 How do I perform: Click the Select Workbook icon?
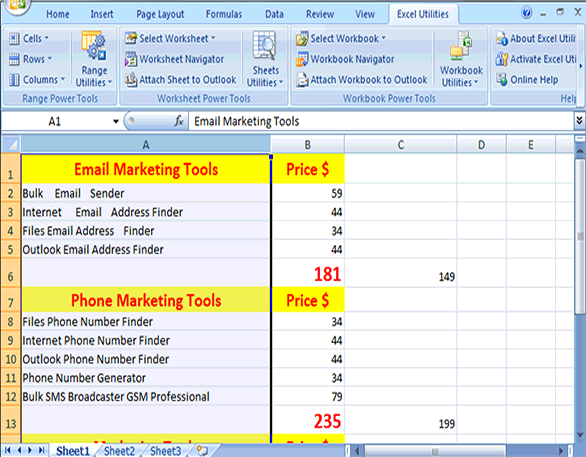click(302, 38)
